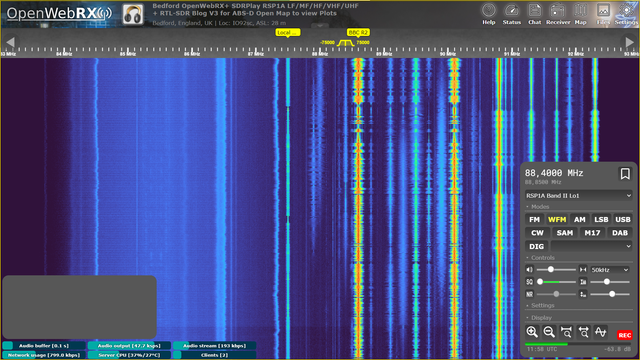Collapse the Modes section
Image resolution: width=640 pixels, height=360 pixels.
pos(538,207)
